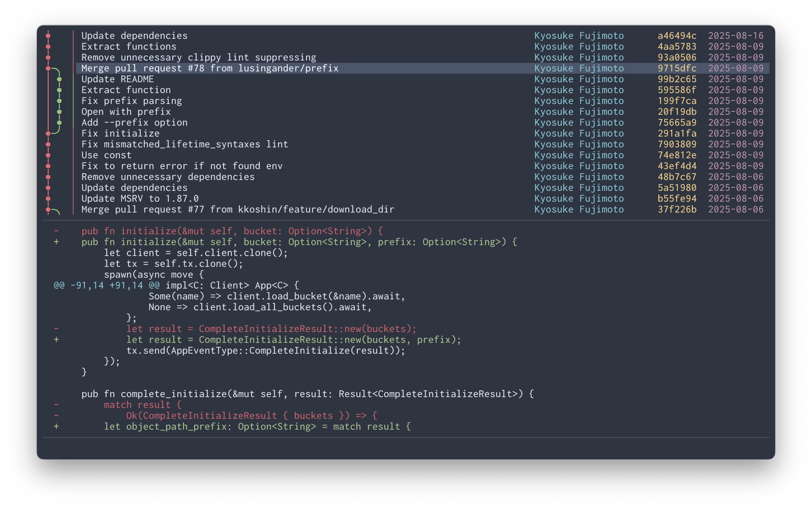Click the green graph node beside Add --prefix option
812x508 pixels.
click(x=60, y=123)
